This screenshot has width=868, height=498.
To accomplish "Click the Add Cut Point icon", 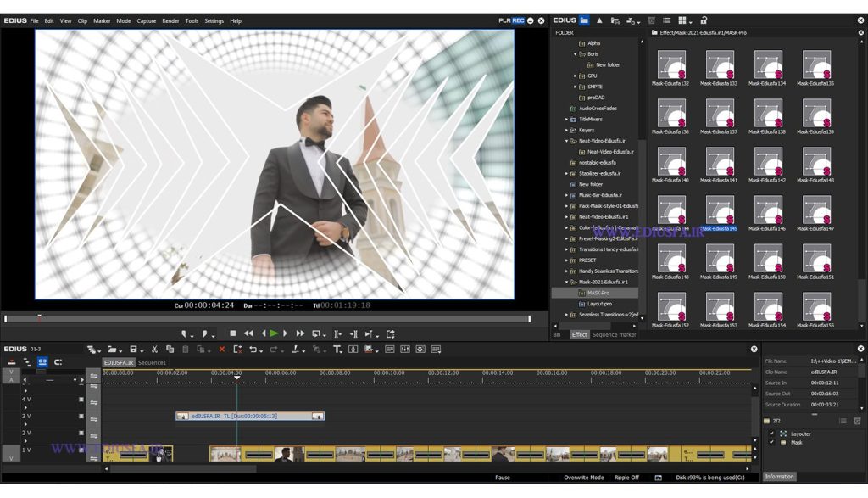I will 296,349.
